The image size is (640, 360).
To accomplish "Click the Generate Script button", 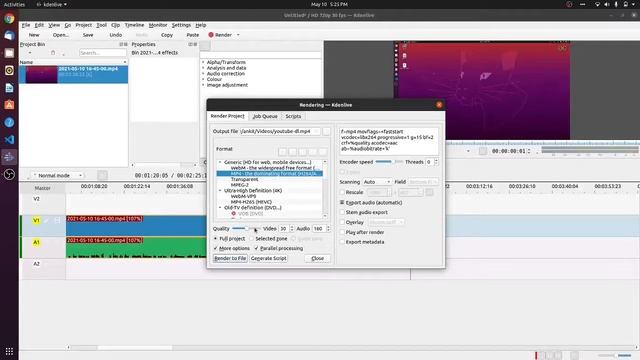I will click(269, 258).
